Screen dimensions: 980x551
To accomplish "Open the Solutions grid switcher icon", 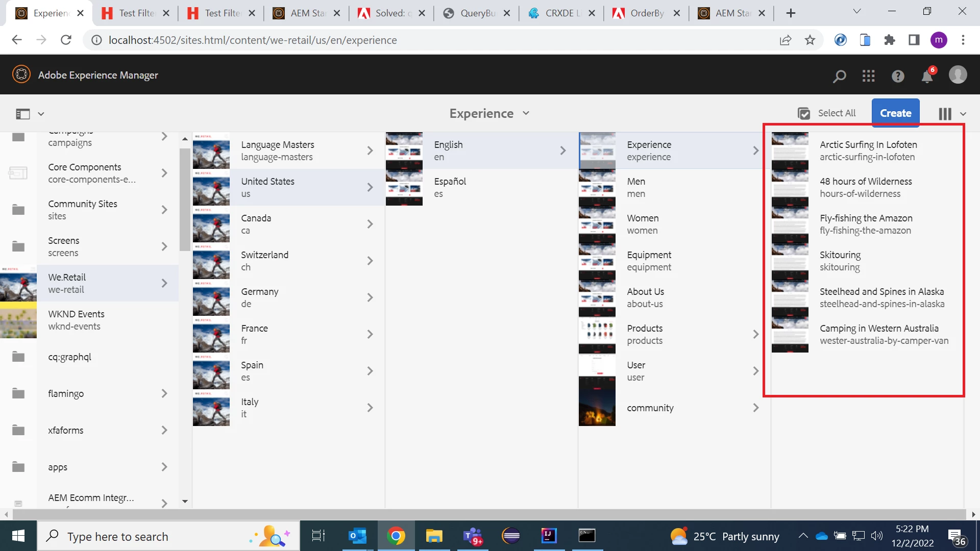I will coord(868,76).
